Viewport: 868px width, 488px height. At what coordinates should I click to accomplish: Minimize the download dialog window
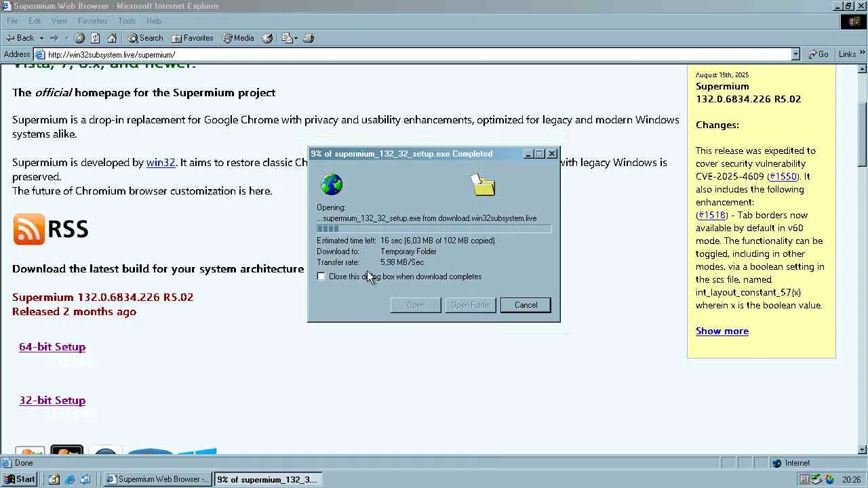(x=528, y=154)
